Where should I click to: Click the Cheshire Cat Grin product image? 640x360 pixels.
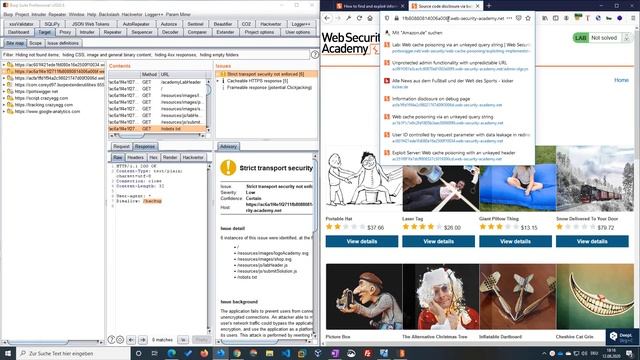595,296
